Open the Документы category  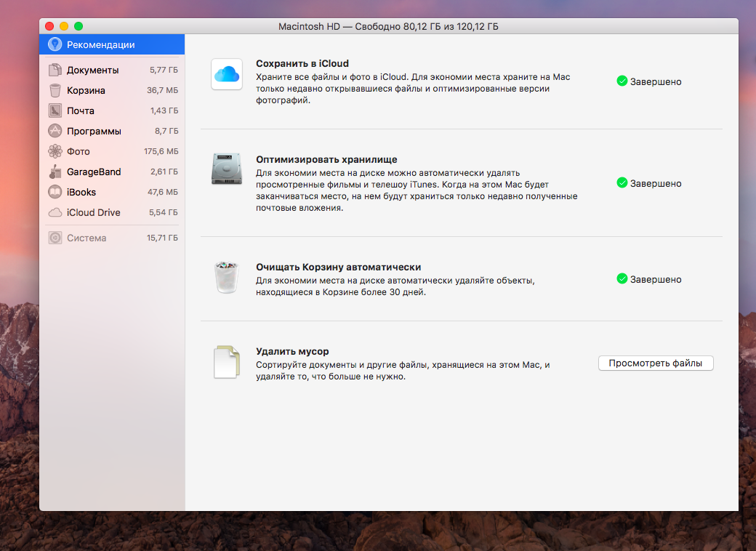coord(112,70)
